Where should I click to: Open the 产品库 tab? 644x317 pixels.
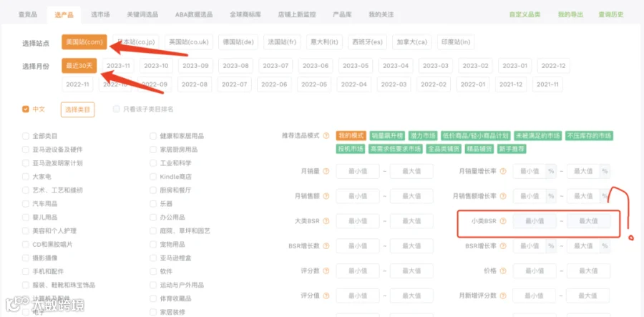click(x=342, y=15)
